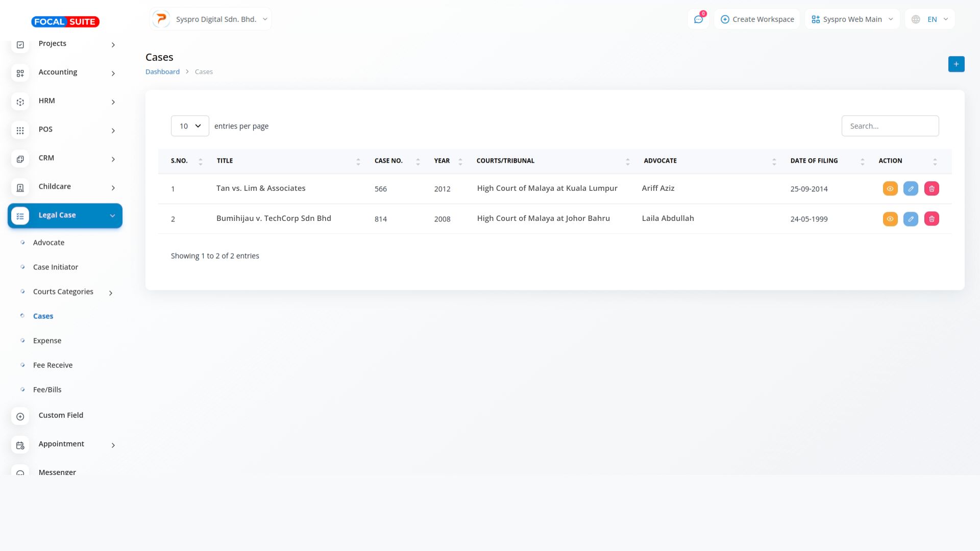The height and width of the screenshot is (551, 980).
Task: Expand the Courts Categories submenu
Action: [x=63, y=292]
